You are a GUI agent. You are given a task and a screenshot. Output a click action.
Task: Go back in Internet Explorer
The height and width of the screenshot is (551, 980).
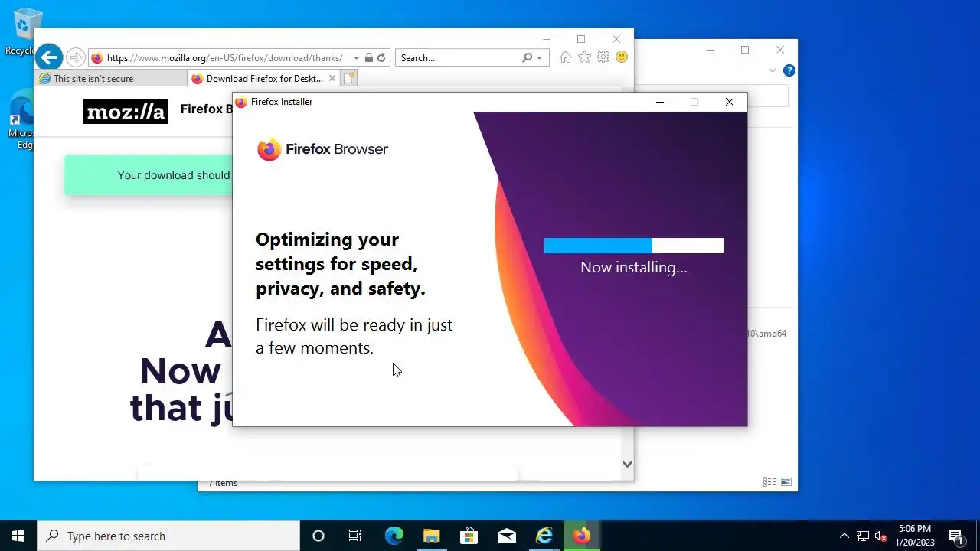(49, 57)
